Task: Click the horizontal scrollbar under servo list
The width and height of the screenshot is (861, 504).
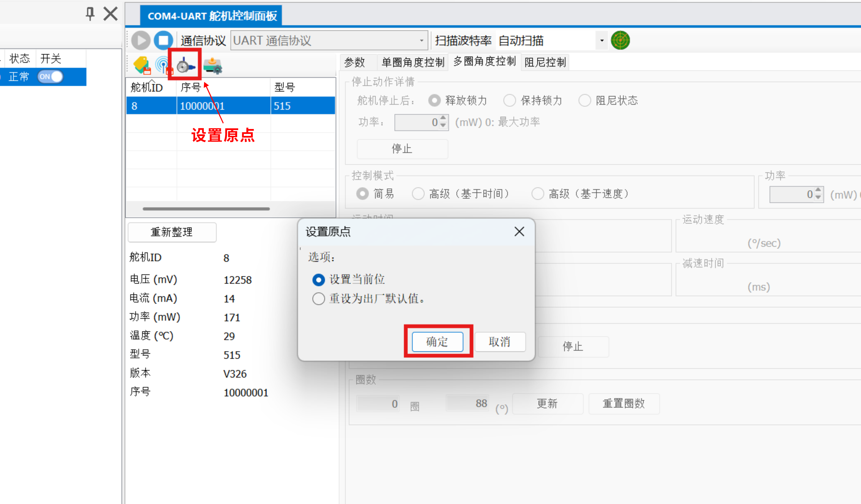Action: pyautogui.click(x=206, y=209)
